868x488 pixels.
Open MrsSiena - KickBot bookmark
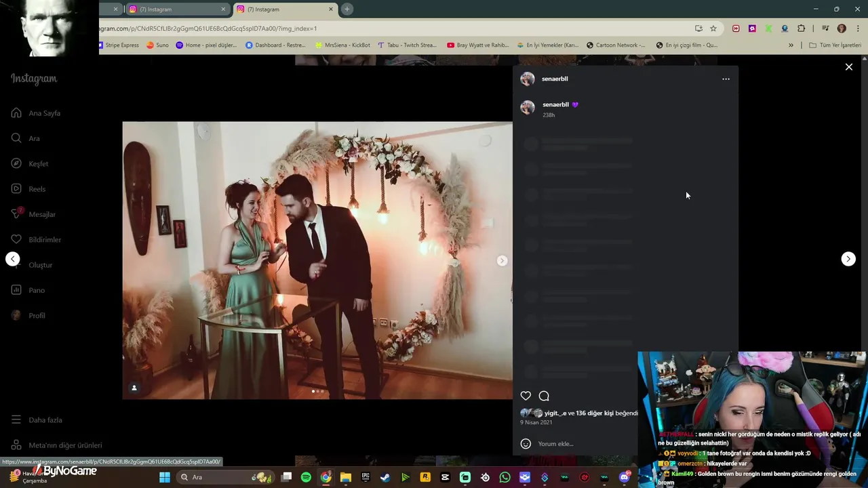[x=342, y=45]
